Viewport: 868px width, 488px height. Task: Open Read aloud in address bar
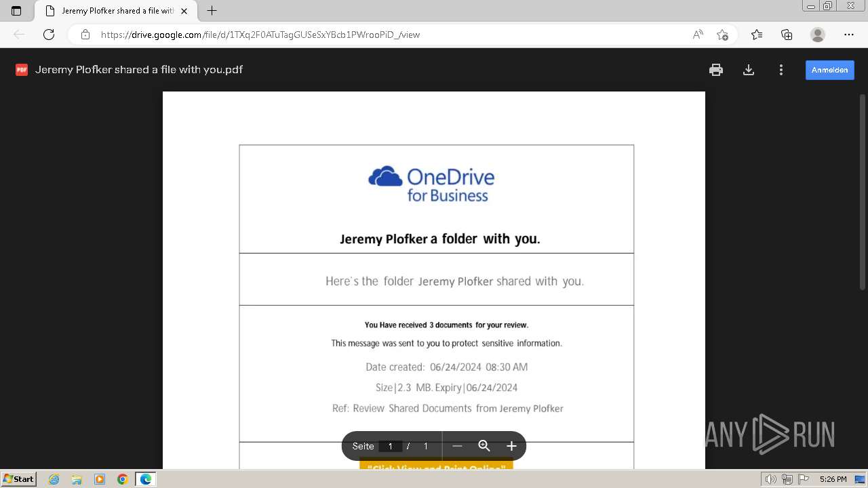point(698,35)
